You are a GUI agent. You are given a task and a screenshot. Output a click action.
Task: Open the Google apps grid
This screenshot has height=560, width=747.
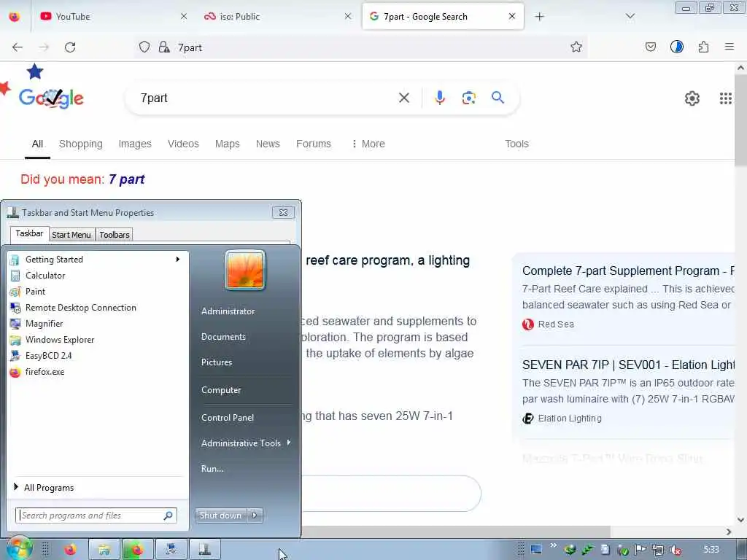point(725,98)
